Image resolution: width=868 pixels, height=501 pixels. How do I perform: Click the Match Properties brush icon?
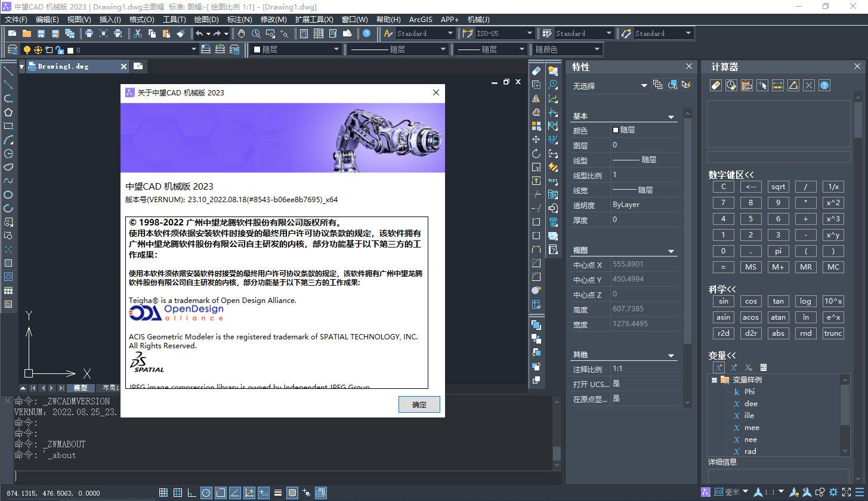point(181,33)
